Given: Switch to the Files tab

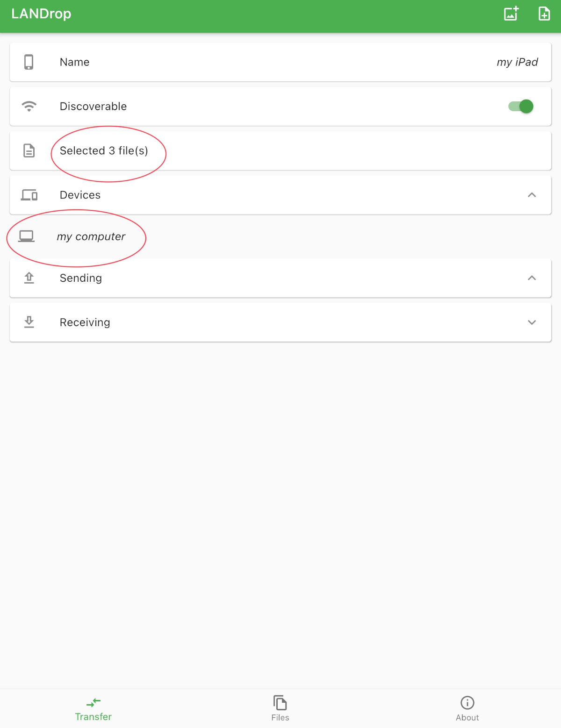Looking at the screenshot, I should click(x=280, y=708).
